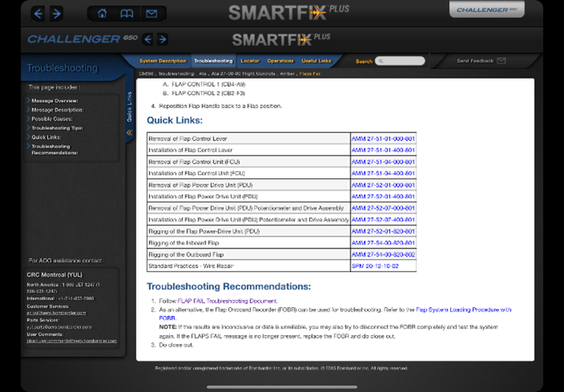Open link AMM 27-52-07-400-801
This screenshot has height=392, width=564.
pos(383,220)
